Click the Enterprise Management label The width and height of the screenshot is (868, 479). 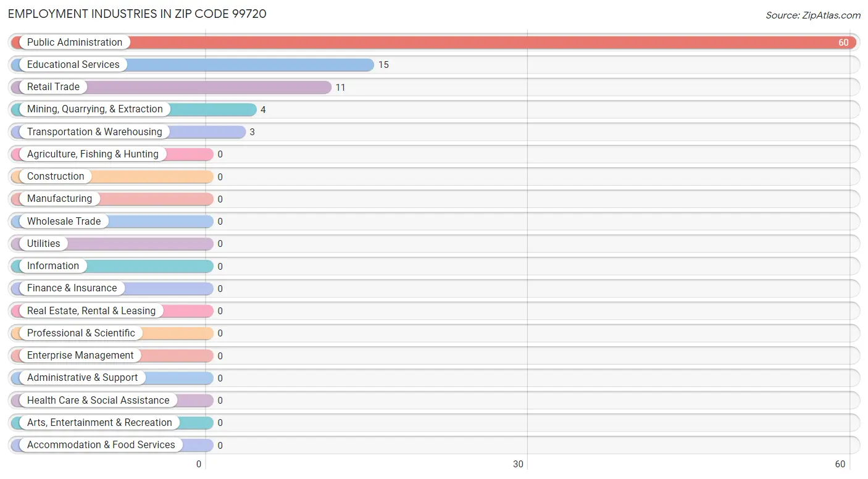80,355
